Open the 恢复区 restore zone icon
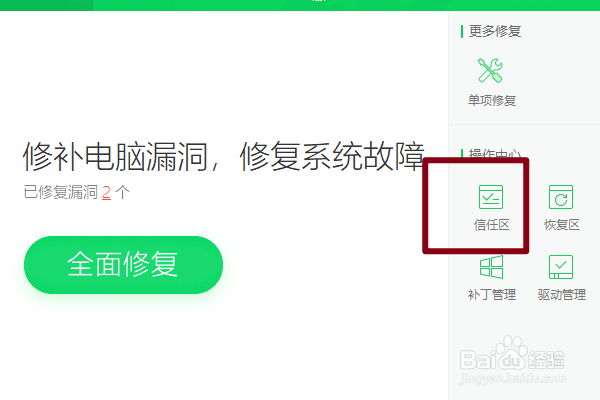 tap(561, 197)
